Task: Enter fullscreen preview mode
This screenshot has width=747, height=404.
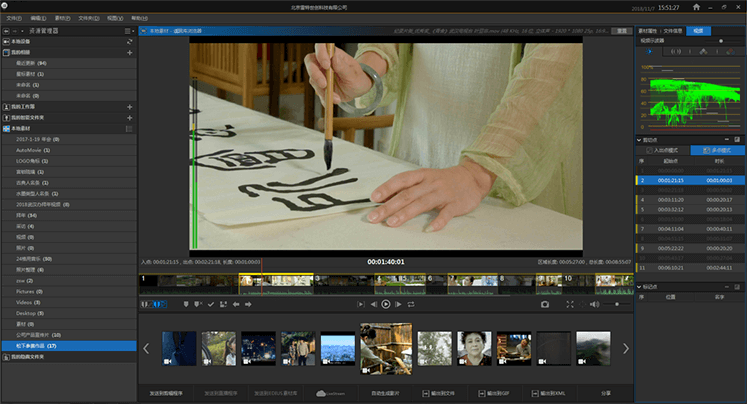Action: pyautogui.click(x=571, y=304)
